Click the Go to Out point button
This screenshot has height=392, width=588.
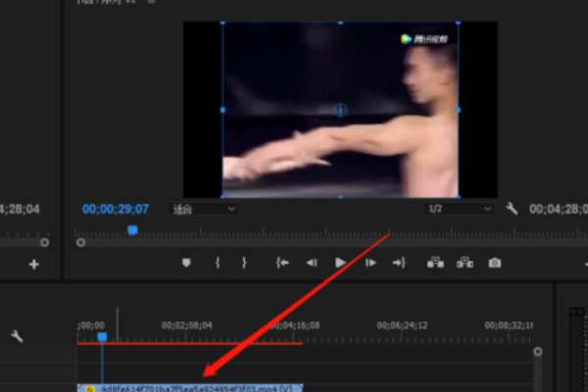399,263
